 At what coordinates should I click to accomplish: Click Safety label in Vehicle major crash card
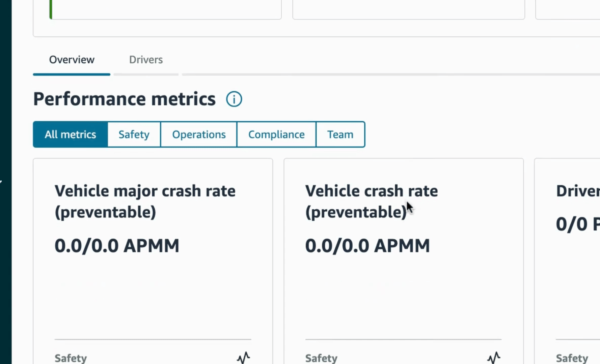pyautogui.click(x=71, y=358)
